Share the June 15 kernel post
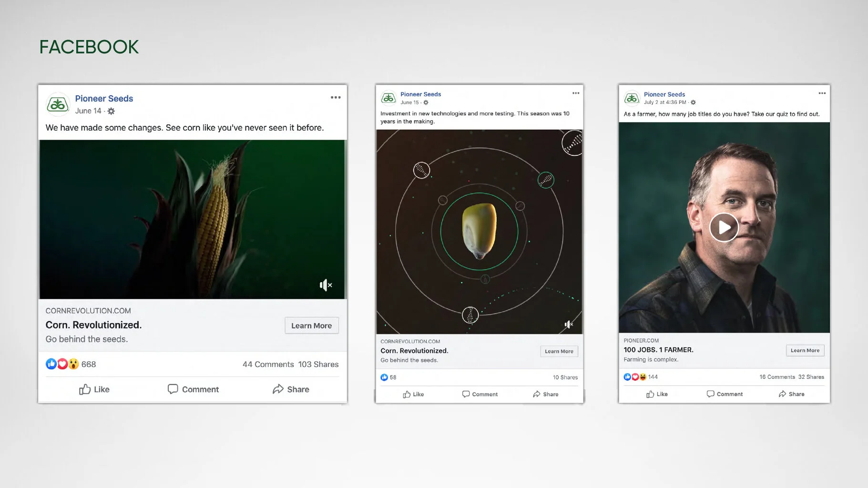This screenshot has width=868, height=488. point(546,394)
